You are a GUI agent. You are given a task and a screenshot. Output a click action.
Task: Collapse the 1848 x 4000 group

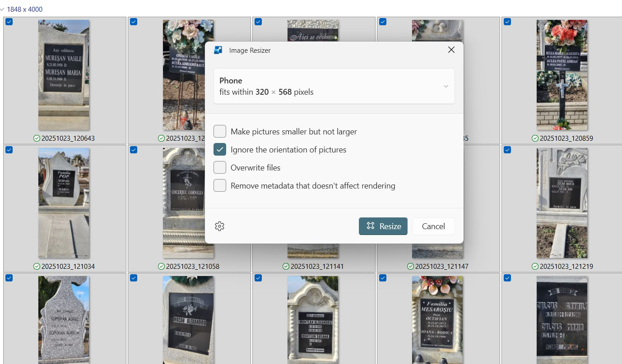pyautogui.click(x=3, y=9)
